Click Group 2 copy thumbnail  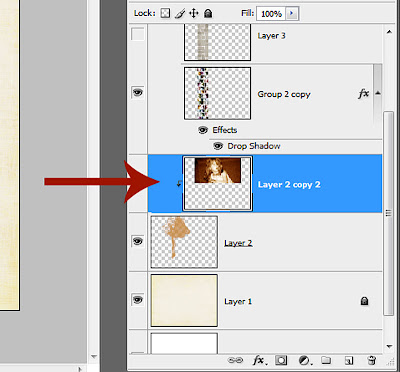coord(217,93)
